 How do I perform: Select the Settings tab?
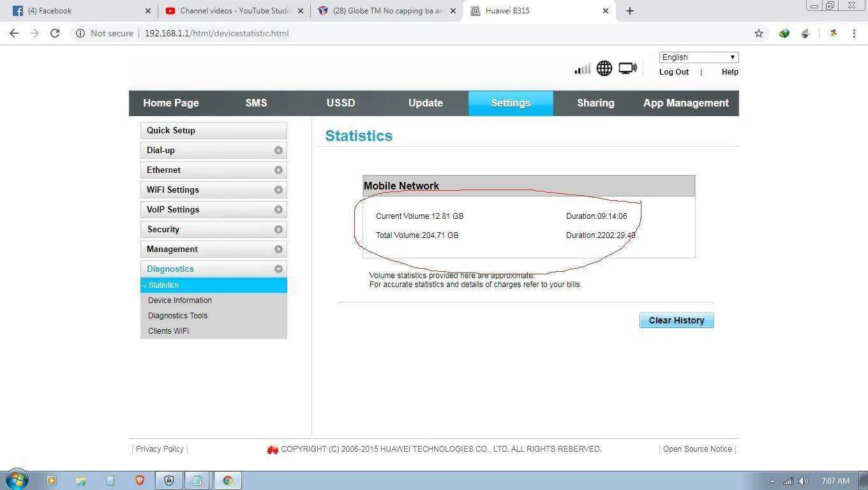511,103
